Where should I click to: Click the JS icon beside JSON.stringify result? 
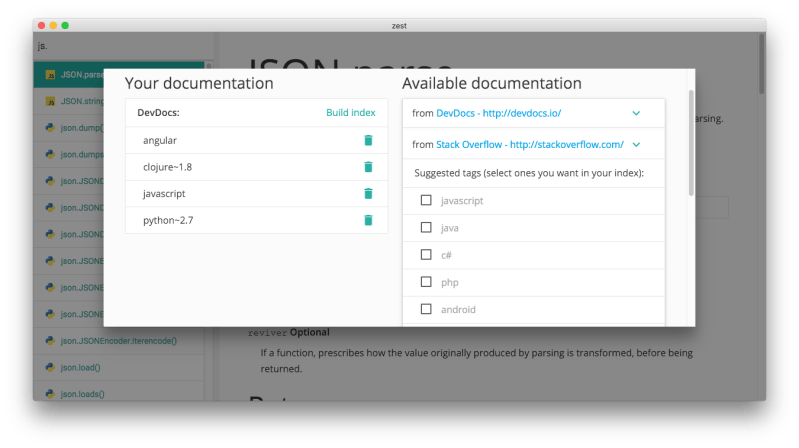(50, 101)
